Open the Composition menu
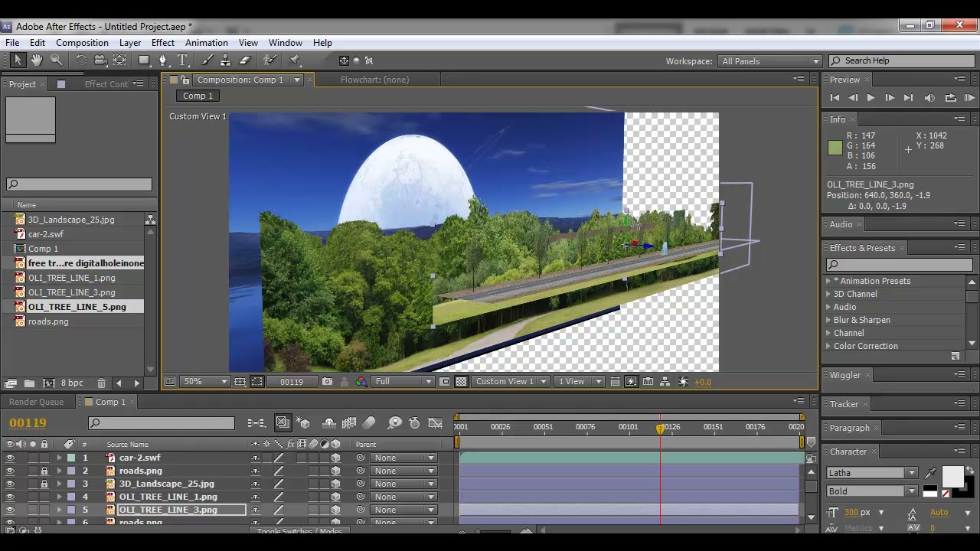The image size is (980, 551). (82, 43)
